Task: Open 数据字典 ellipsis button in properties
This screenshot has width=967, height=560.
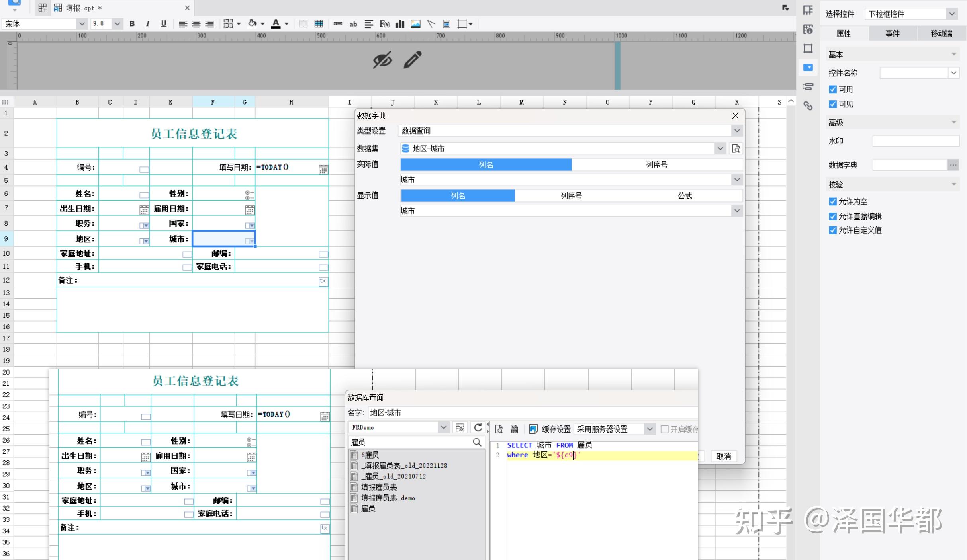Action: [953, 165]
